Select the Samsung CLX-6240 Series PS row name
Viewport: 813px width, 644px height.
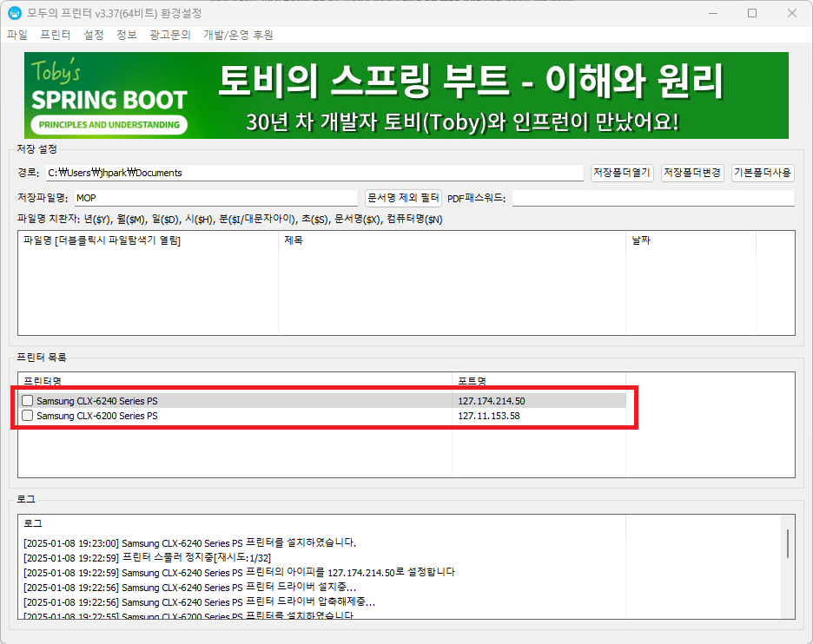(97, 401)
